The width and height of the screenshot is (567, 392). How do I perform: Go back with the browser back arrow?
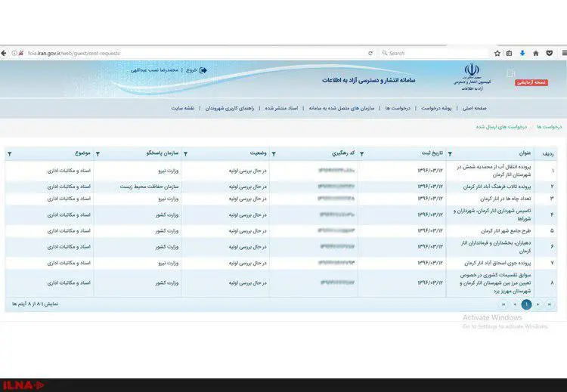click(x=4, y=53)
